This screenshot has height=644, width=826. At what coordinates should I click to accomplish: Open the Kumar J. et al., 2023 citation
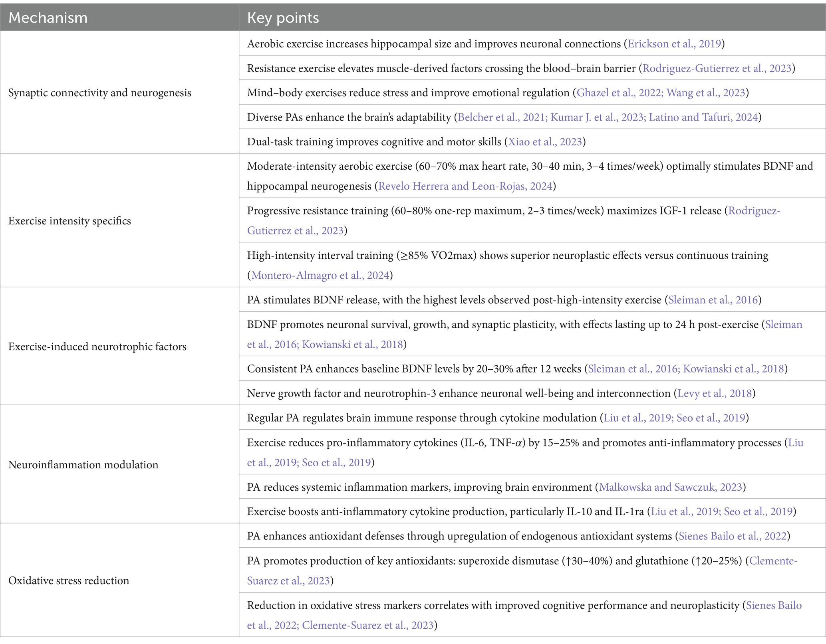coord(597,117)
